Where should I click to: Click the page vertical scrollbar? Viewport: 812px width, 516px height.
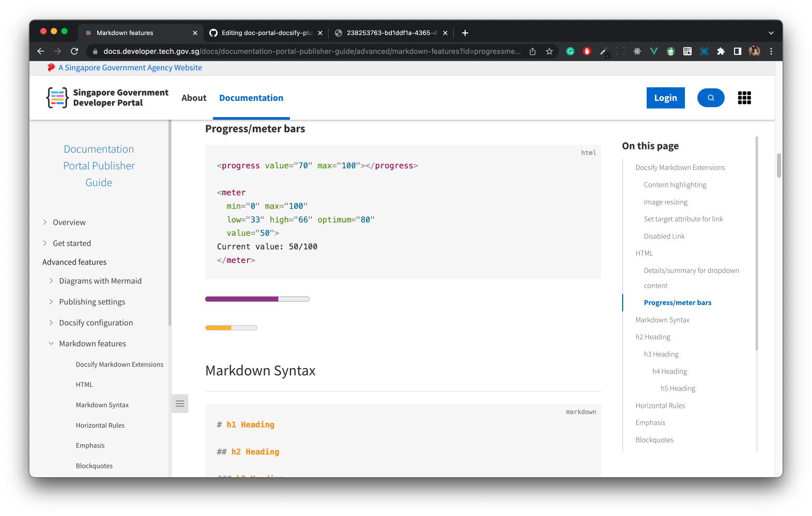pos(779,165)
